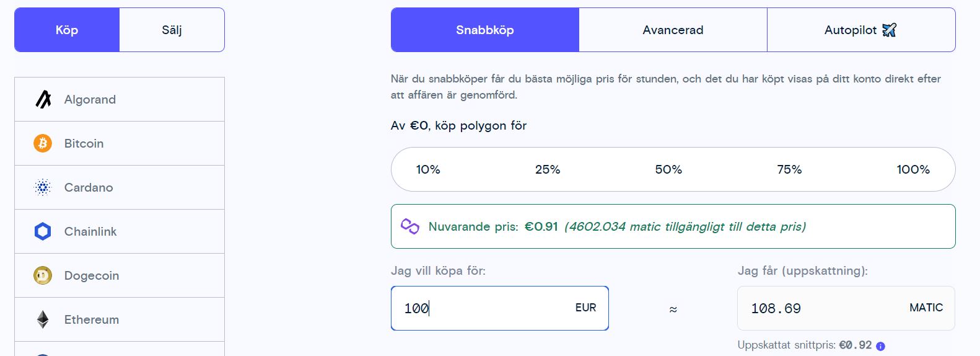The height and width of the screenshot is (356, 980).
Task: Switch to the Sälj toggle
Action: point(172,30)
